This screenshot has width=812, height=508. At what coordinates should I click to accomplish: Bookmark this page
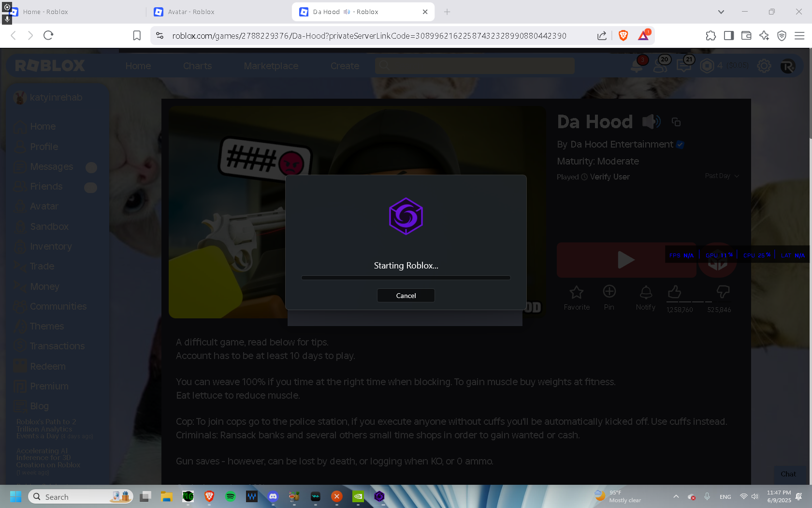tap(137, 35)
